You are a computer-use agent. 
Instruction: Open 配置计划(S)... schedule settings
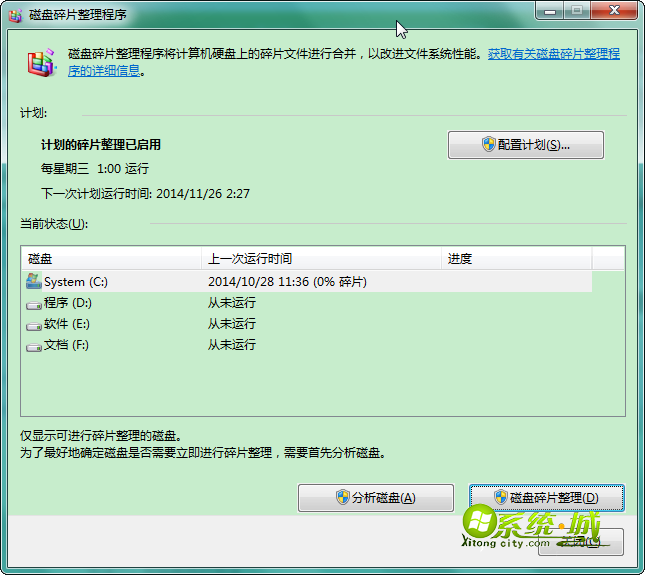tap(526, 145)
